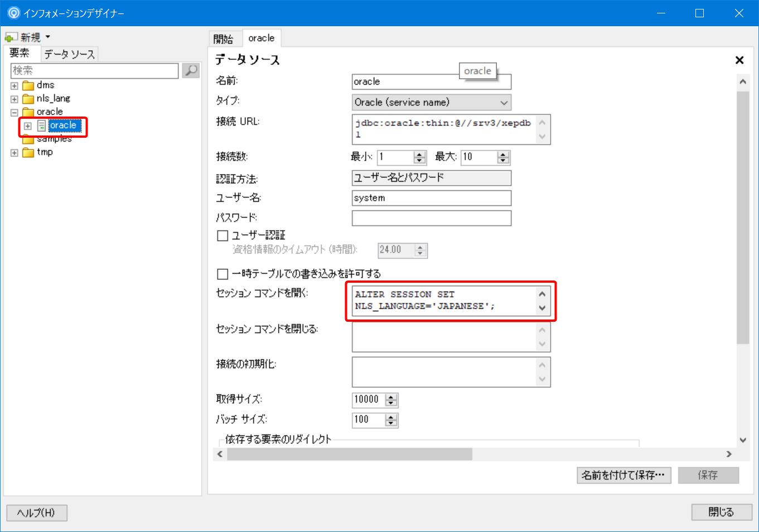Click the ヘルプ(H) button

(37, 513)
